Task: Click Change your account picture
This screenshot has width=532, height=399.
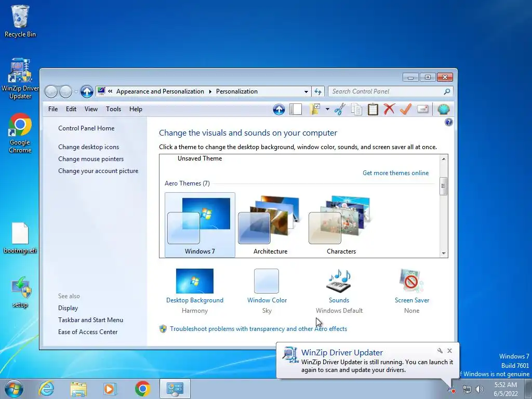Action: point(98,170)
